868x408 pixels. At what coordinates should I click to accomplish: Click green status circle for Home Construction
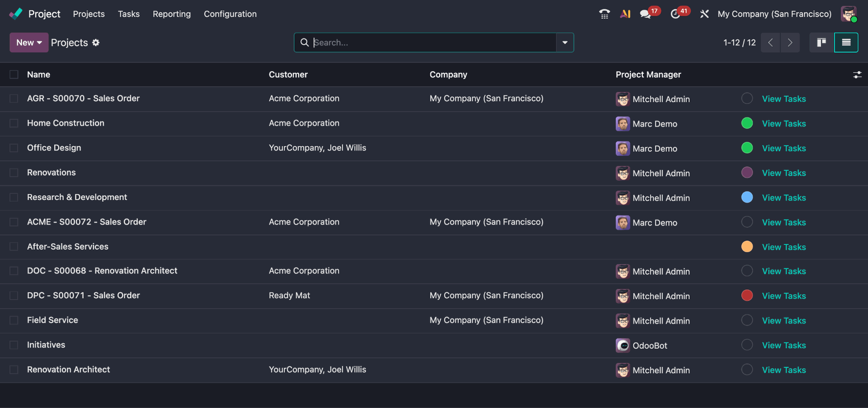click(x=747, y=123)
